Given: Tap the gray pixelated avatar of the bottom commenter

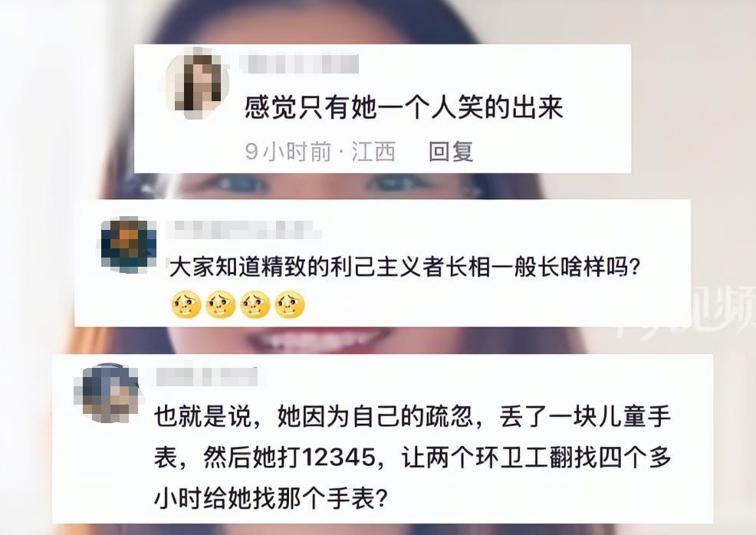Looking at the screenshot, I should point(107,392).
